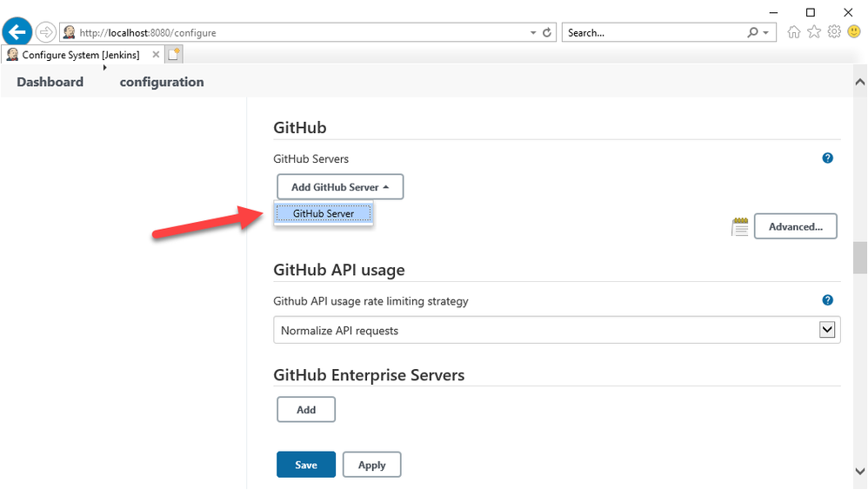This screenshot has width=868, height=490.
Task: Expand Add GitHub Server dropdown button
Action: click(x=340, y=186)
